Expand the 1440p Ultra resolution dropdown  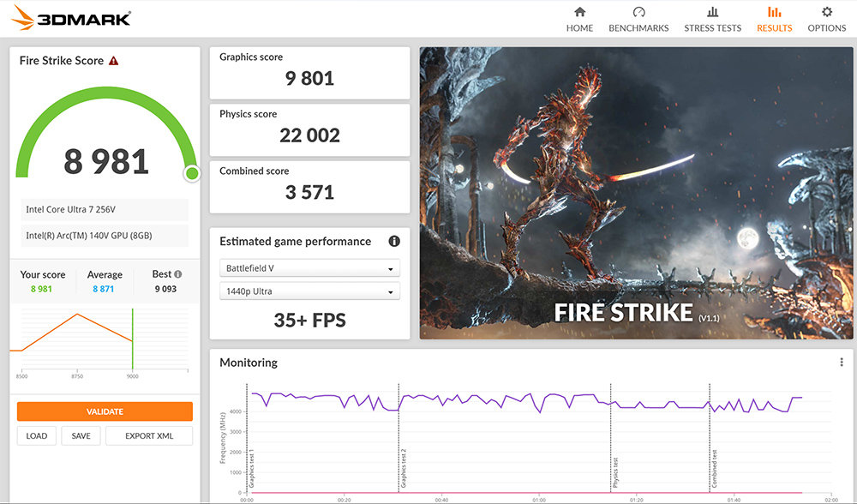[x=309, y=291]
